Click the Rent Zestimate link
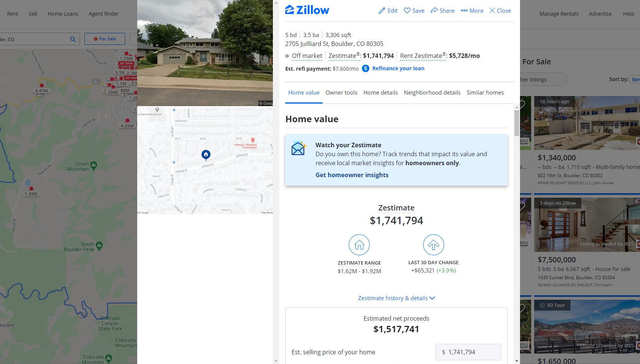This screenshot has width=640, height=364. (x=423, y=56)
